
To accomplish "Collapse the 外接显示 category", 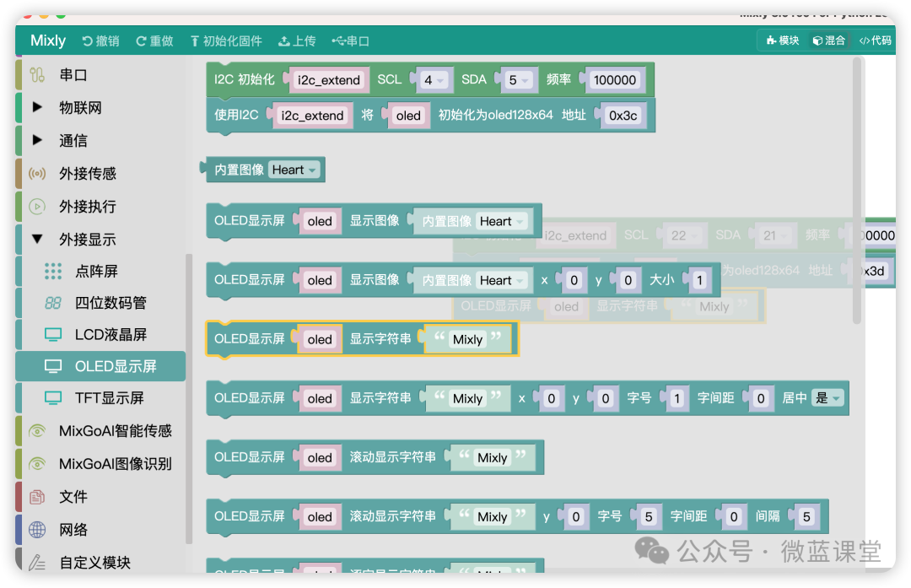I will [x=37, y=239].
